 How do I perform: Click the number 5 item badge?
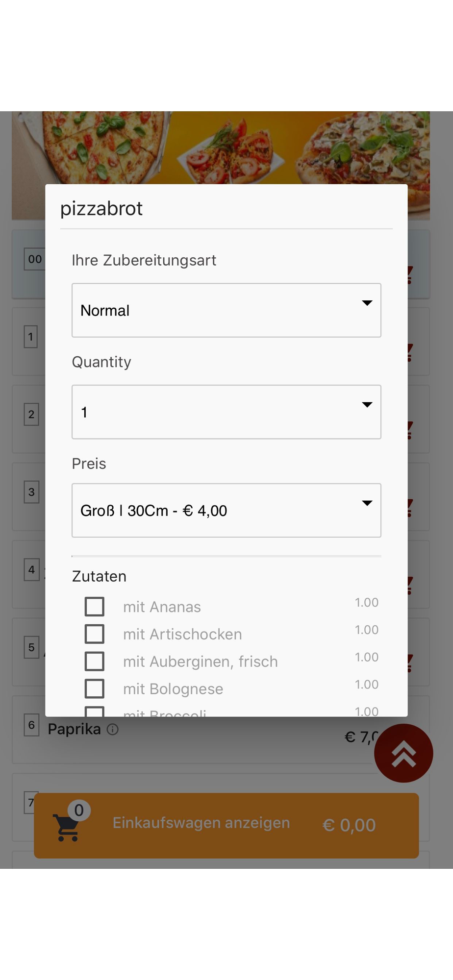tap(31, 647)
